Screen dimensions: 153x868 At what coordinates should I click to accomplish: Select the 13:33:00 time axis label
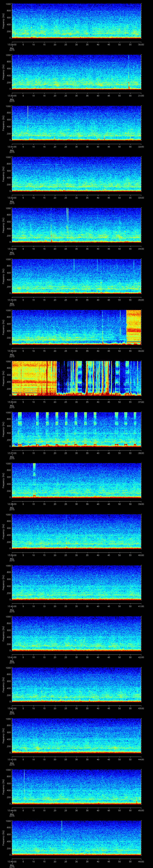click(12, 249)
